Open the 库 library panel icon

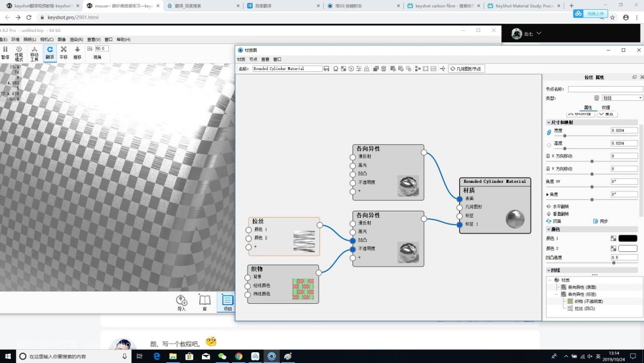click(x=205, y=303)
